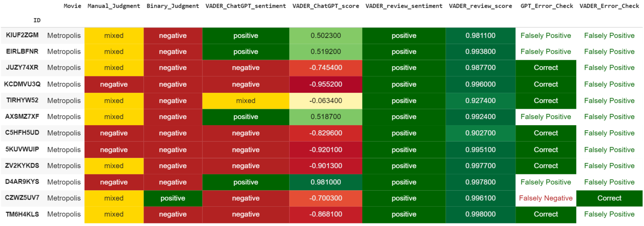Click the 0.902700 VADER_review_score cell

tap(480, 133)
